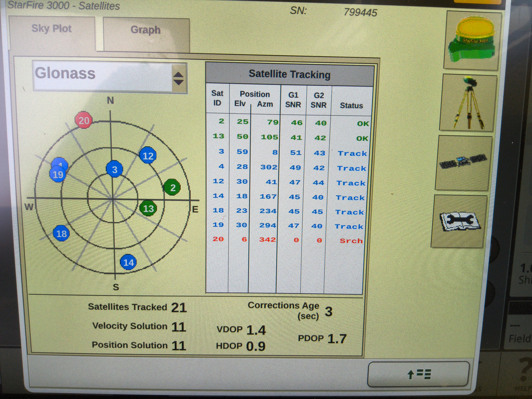The height and width of the screenshot is (399, 532).
Task: Click the HDOP value 0.9
Action: pyautogui.click(x=256, y=346)
